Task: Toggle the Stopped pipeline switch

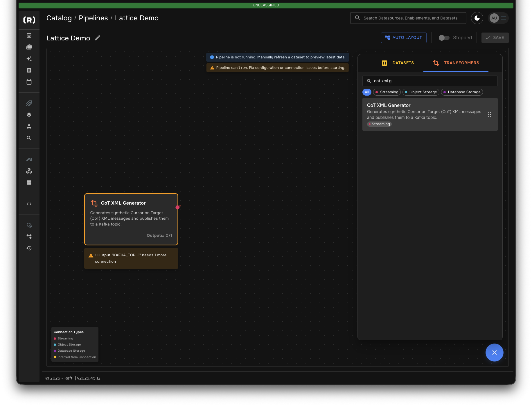Action: (x=444, y=38)
